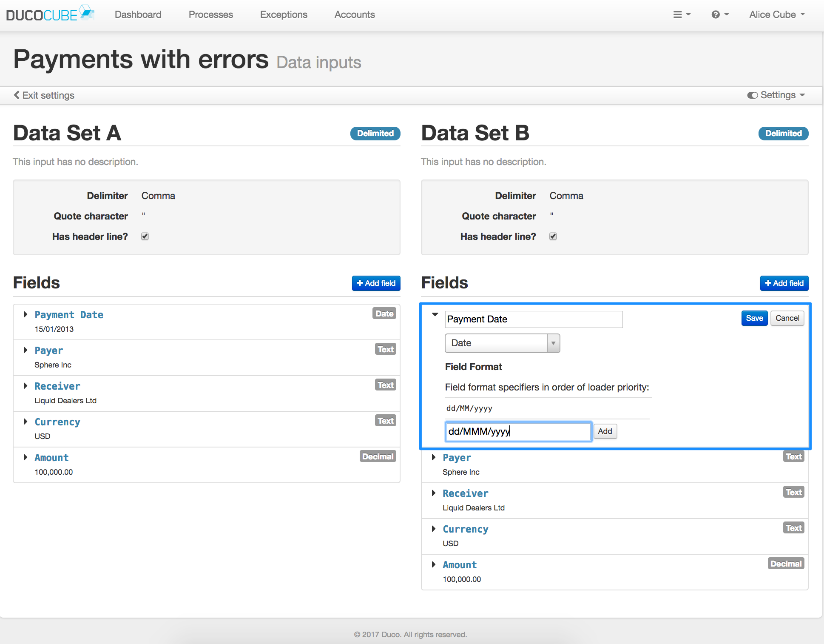Navigate to the Exceptions page
The width and height of the screenshot is (824, 644).
coord(283,14)
